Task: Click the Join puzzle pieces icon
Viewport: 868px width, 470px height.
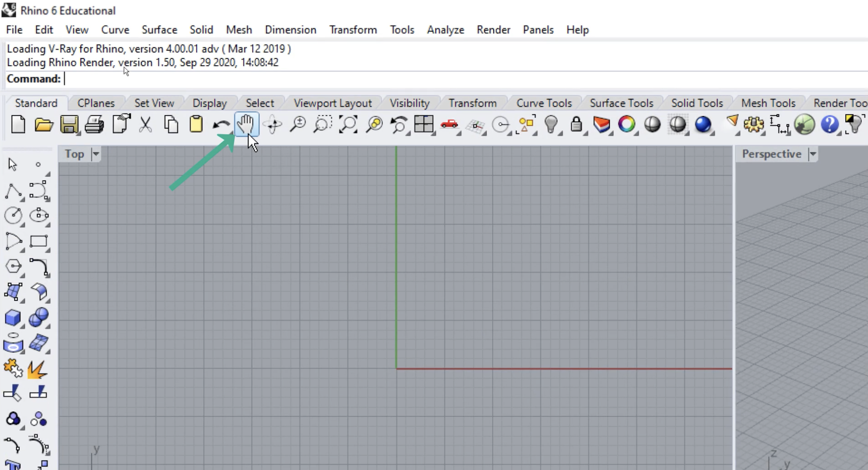Action: pyautogui.click(x=13, y=368)
